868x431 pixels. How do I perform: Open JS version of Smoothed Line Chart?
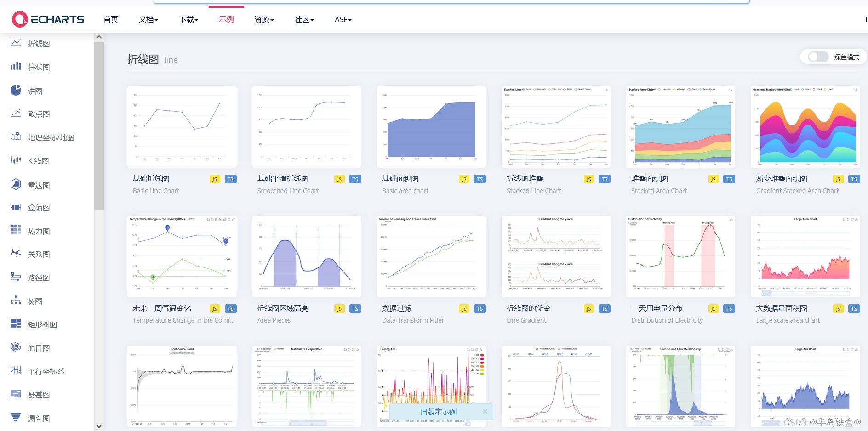339,179
